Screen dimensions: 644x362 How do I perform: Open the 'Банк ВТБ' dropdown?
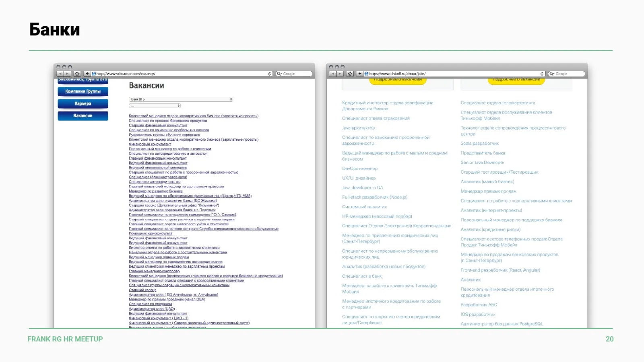coord(181,99)
